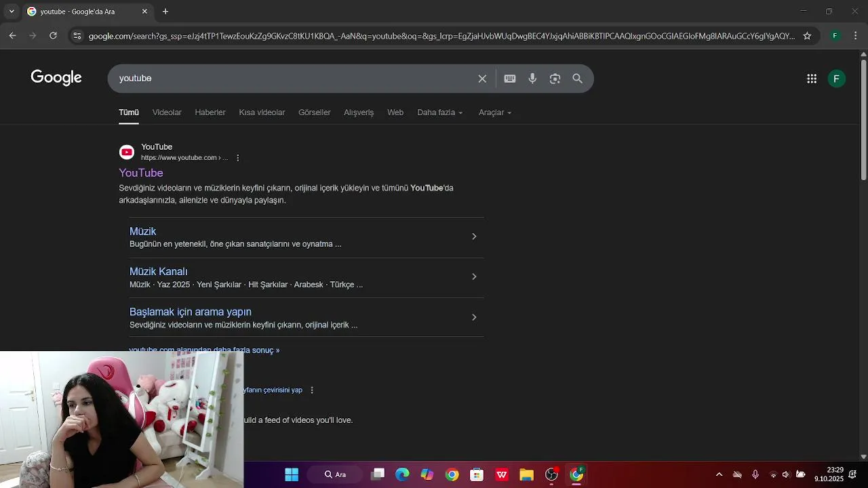Open WPS Office from taskbar
The width and height of the screenshot is (868, 488).
click(x=502, y=474)
